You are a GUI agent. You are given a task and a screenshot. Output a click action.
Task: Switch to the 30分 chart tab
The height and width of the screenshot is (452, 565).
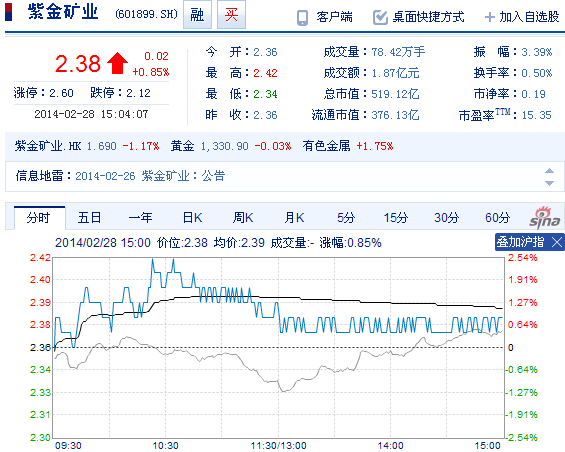click(446, 218)
